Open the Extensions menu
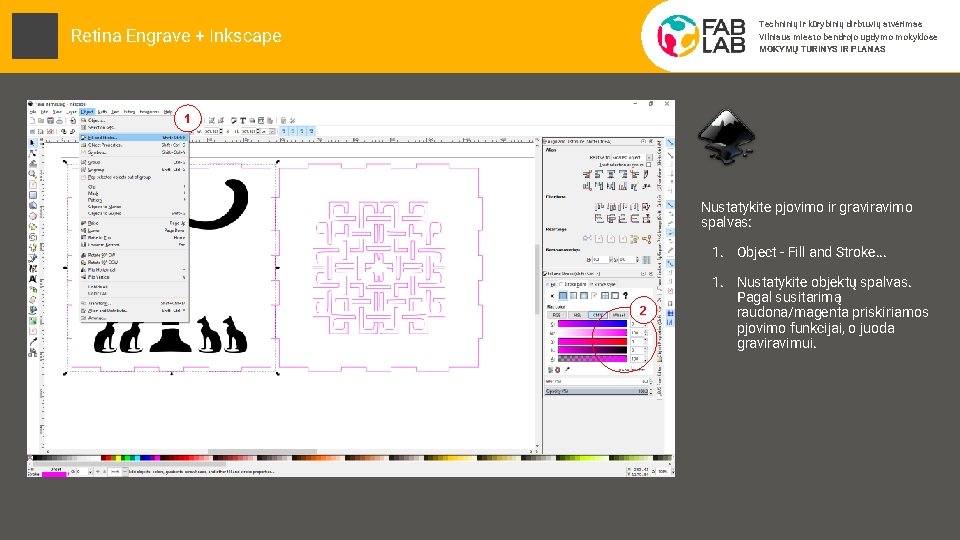960x540 pixels. click(x=149, y=112)
